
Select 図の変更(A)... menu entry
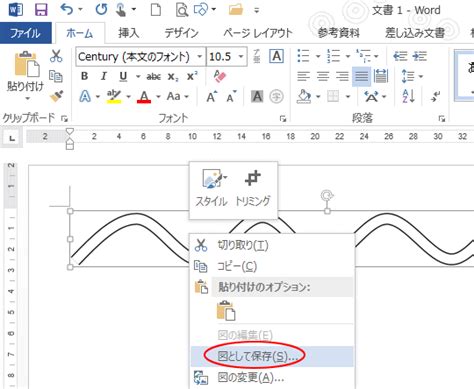point(272,378)
